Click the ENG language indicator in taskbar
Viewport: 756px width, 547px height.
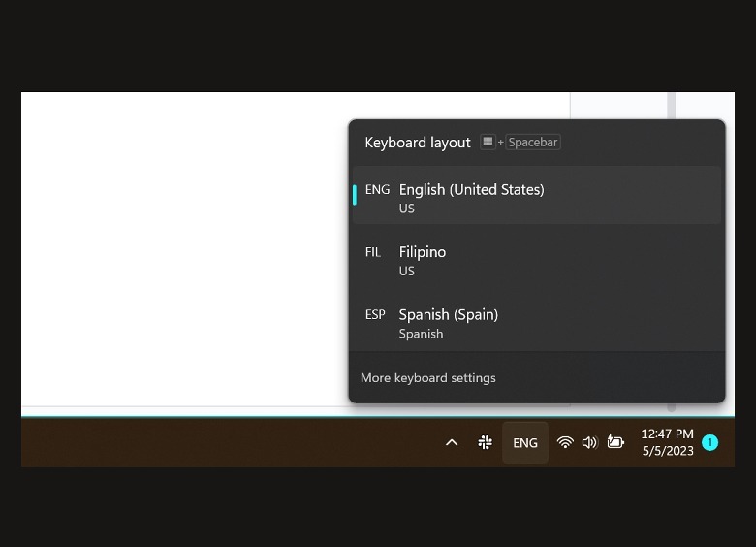[525, 443]
